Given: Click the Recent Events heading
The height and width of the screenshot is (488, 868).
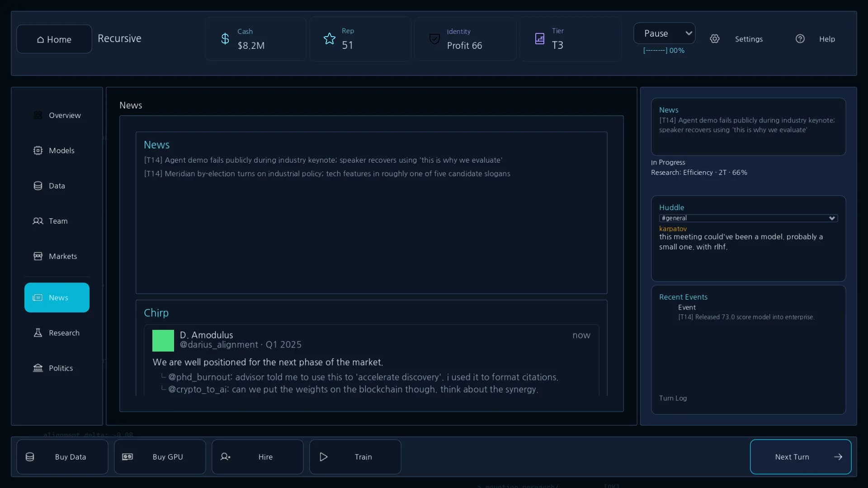Looking at the screenshot, I should 683,297.
